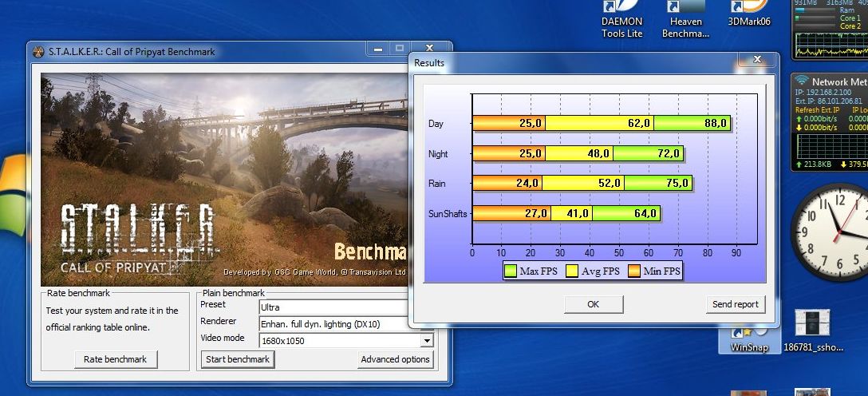Click the SunShafts row label
Screen dimensions: 868x396
tap(448, 213)
